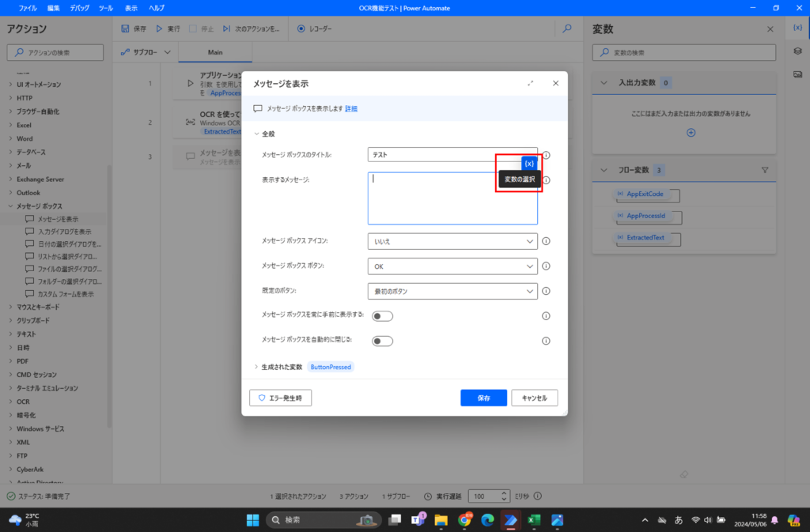The width and height of the screenshot is (810, 532).
Task: Click the variable selection {x} icon
Action: [x=529, y=164]
